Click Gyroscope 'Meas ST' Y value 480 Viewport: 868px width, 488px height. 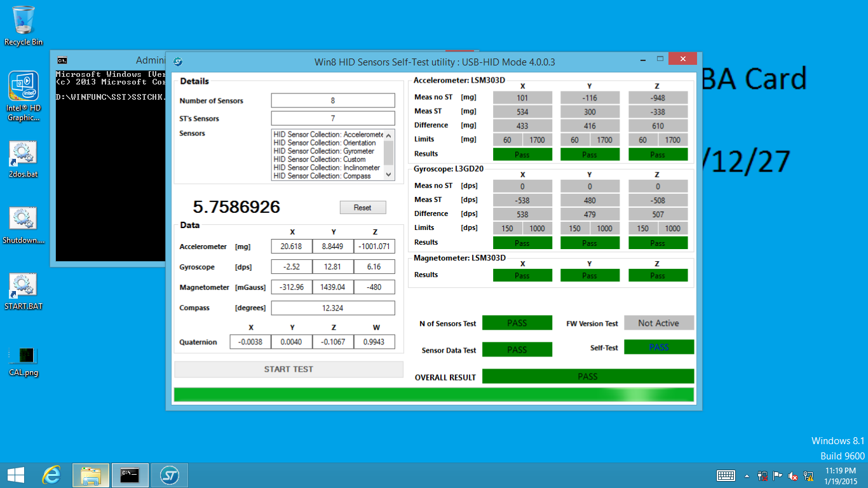tap(590, 200)
